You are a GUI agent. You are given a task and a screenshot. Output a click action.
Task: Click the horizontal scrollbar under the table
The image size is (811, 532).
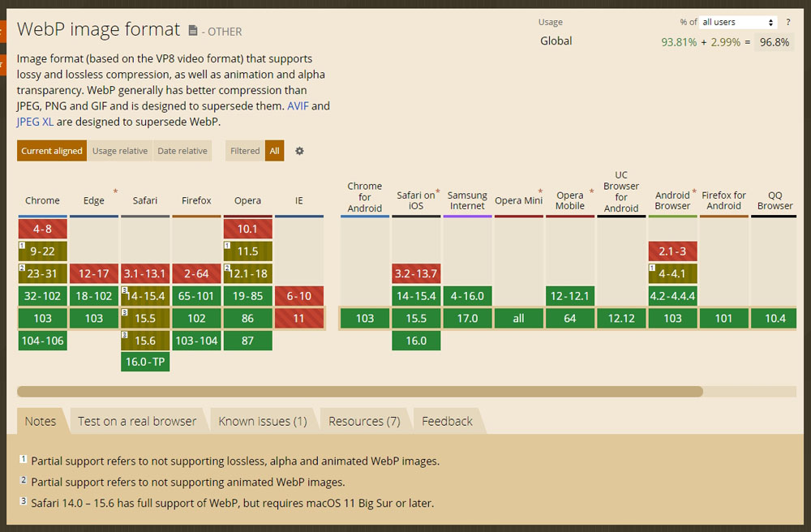(x=360, y=392)
